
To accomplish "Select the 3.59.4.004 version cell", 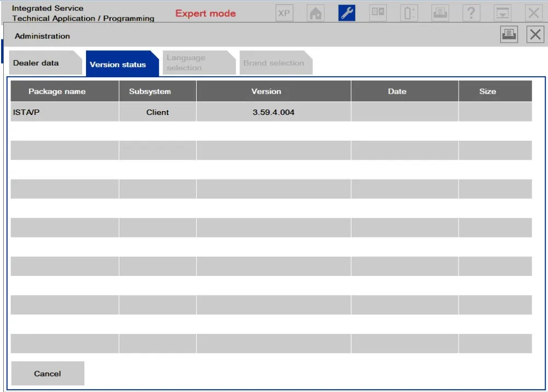I will [273, 112].
